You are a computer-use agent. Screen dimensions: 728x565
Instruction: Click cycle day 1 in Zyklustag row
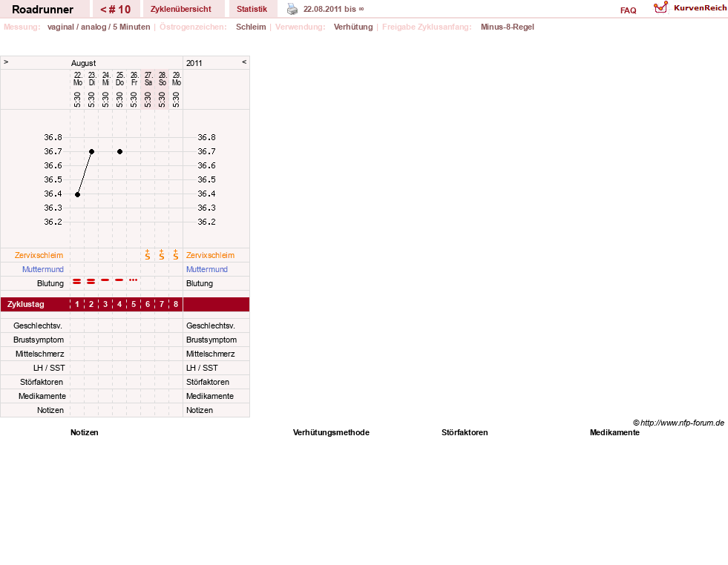[77, 304]
